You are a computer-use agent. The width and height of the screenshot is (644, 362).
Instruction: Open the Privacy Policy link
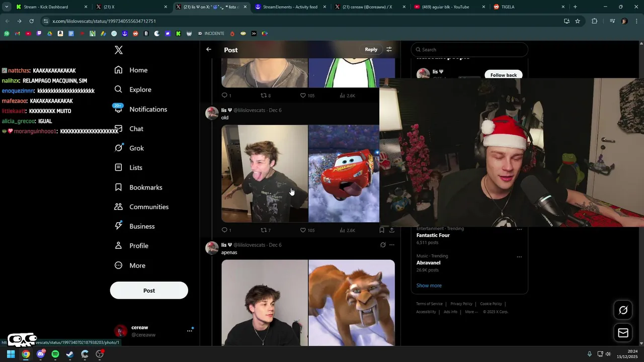(461, 304)
